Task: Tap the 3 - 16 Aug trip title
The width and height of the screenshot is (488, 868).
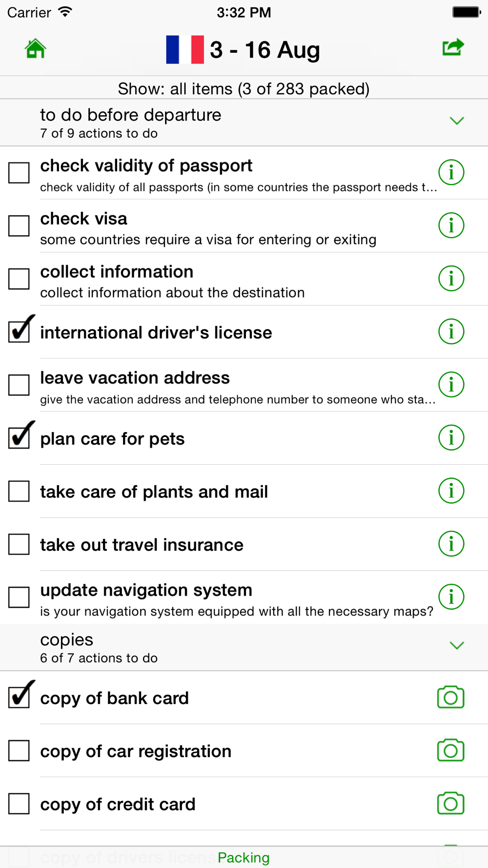Action: [265, 50]
